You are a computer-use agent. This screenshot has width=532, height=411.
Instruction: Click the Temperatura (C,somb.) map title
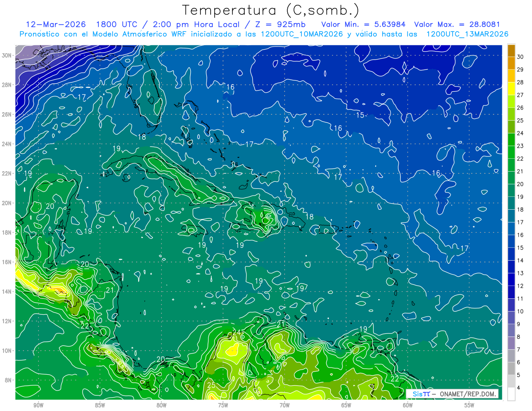270,10
